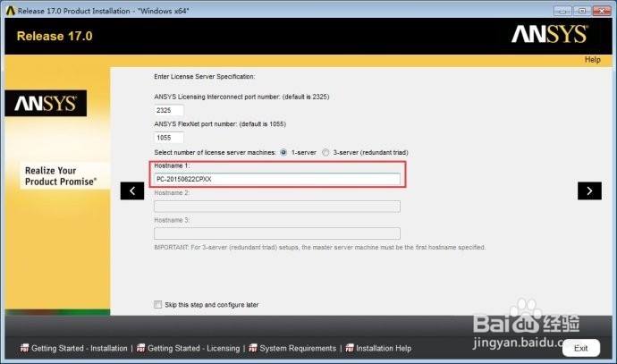Open Getting Started - Licensing PDF link
This screenshot has height=364, width=617.
pos(194,348)
